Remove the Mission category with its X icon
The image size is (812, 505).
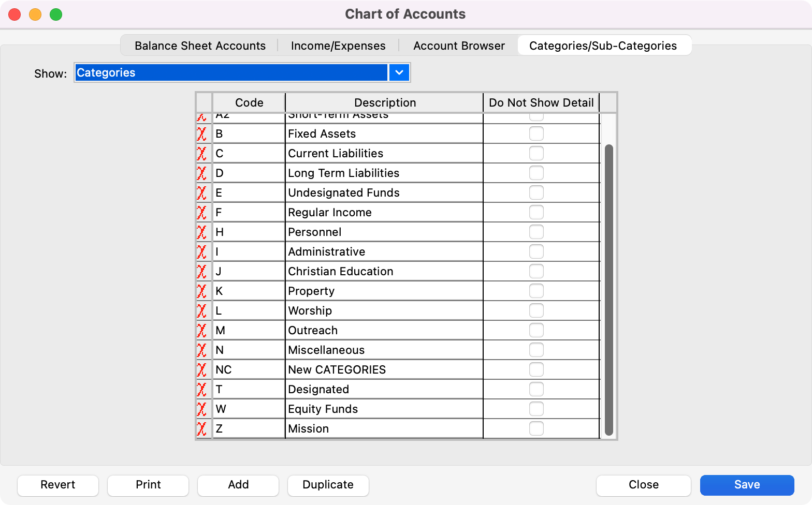point(201,429)
